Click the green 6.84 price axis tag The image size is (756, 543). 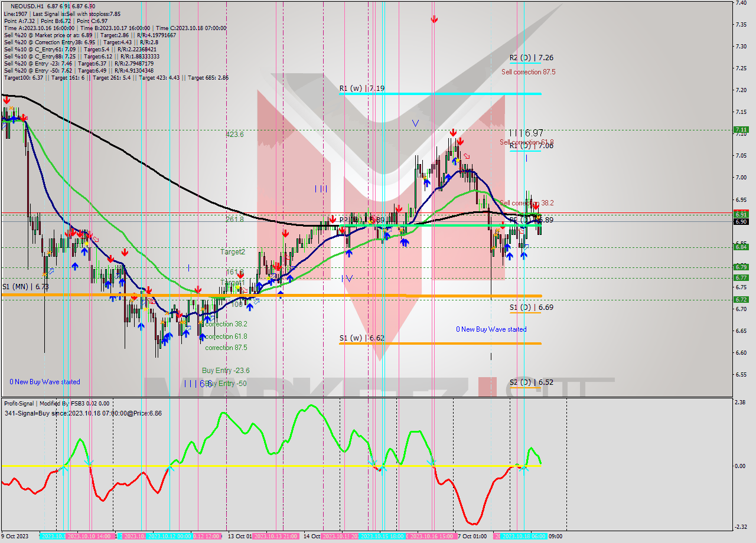(741, 247)
